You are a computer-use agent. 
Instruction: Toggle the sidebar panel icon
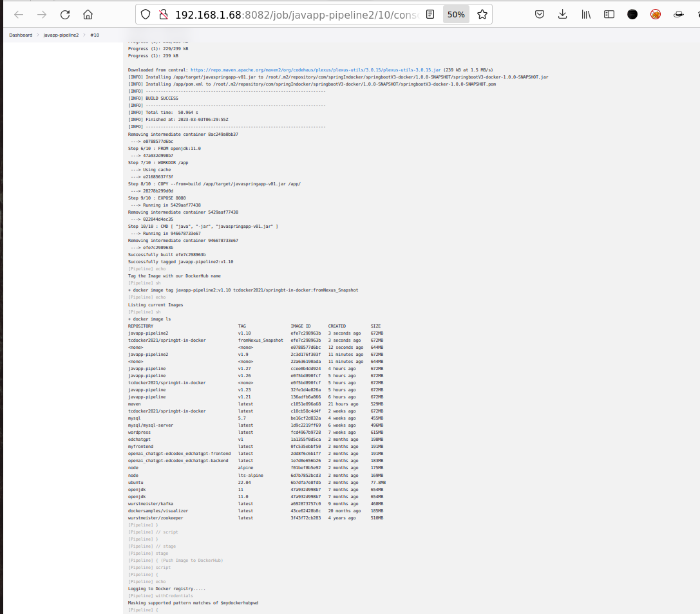point(609,15)
